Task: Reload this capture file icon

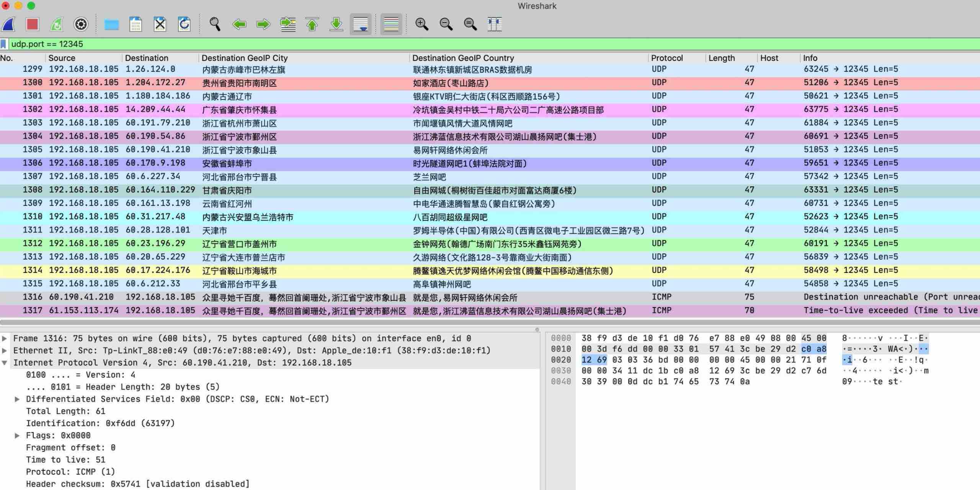Action: 184,24
